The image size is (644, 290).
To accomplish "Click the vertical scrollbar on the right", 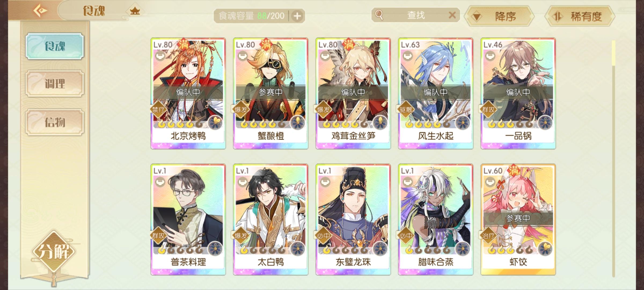I will (x=613, y=158).
